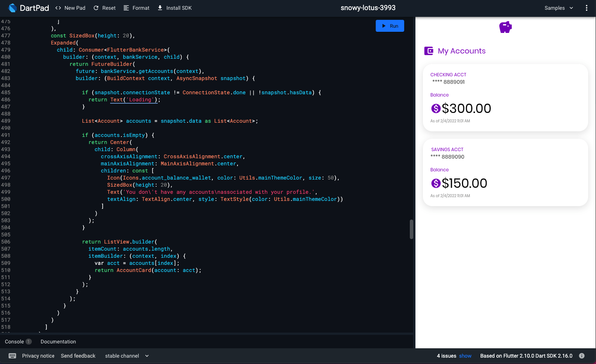
Task: Open the Console tab
Action: (14, 342)
